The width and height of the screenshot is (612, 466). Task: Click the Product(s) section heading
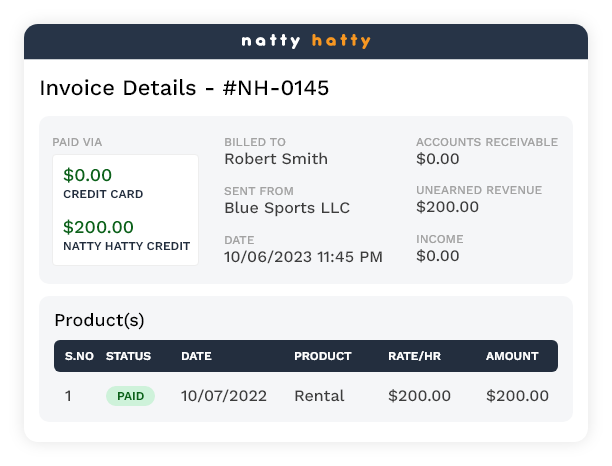click(x=99, y=320)
